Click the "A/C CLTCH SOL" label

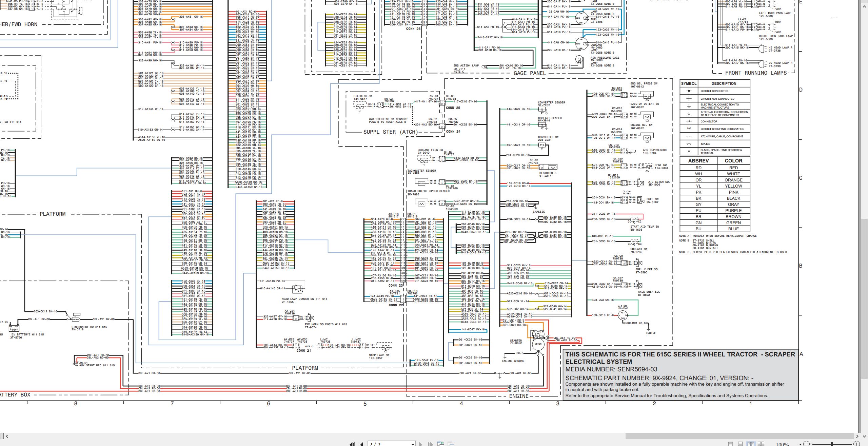point(659,182)
